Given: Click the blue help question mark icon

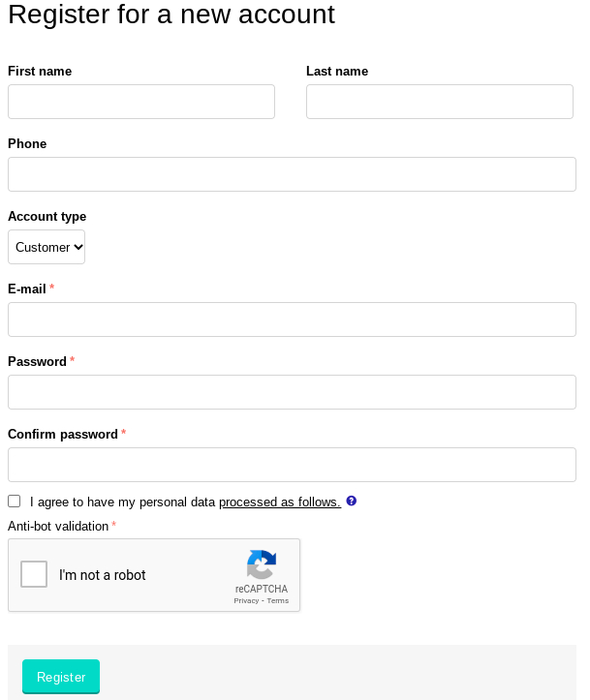Looking at the screenshot, I should [352, 501].
